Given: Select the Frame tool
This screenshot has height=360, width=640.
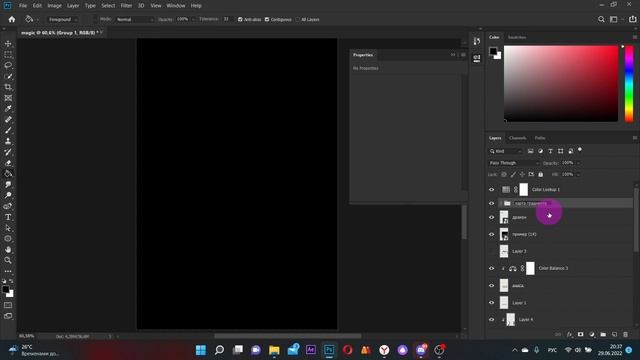Looking at the screenshot, I should coord(8,98).
